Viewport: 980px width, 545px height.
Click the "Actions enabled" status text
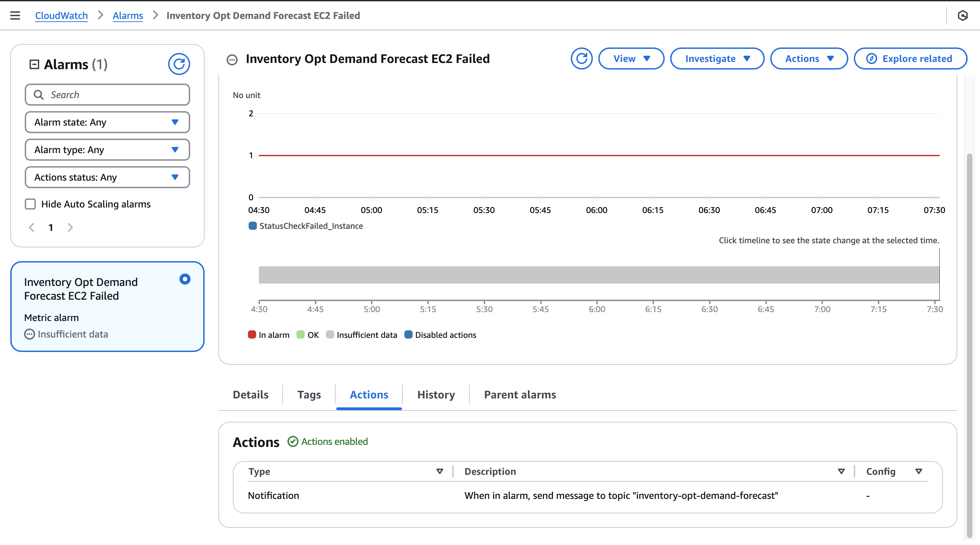(334, 441)
